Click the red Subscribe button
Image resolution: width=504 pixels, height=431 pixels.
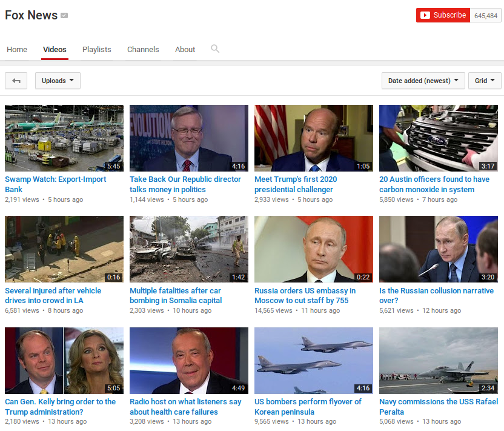pos(443,15)
